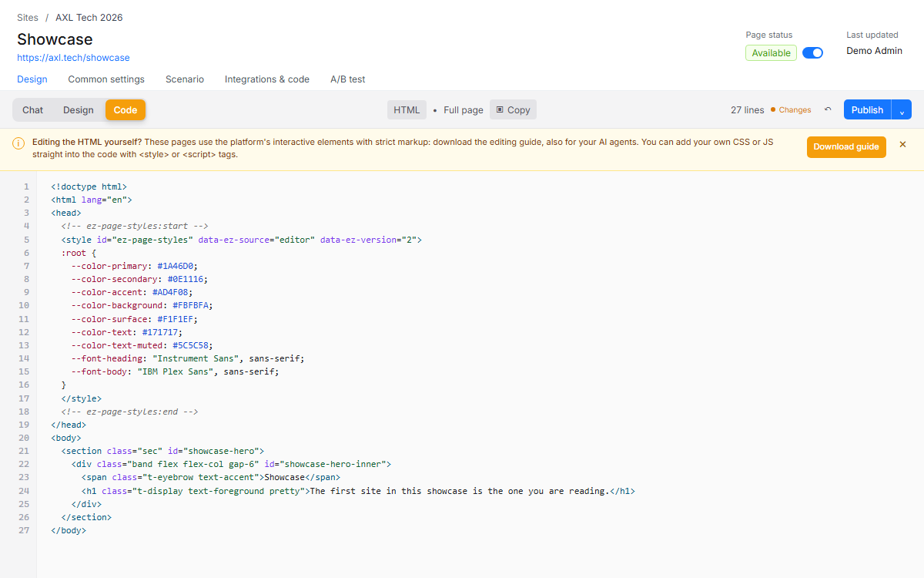Screen dimensions: 924x578
Task: Click the #5C5C58 color-text-muted value
Action: click(x=190, y=345)
